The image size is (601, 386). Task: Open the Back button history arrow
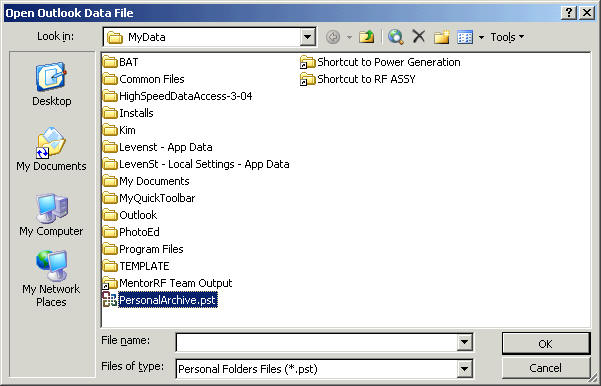[x=349, y=37]
